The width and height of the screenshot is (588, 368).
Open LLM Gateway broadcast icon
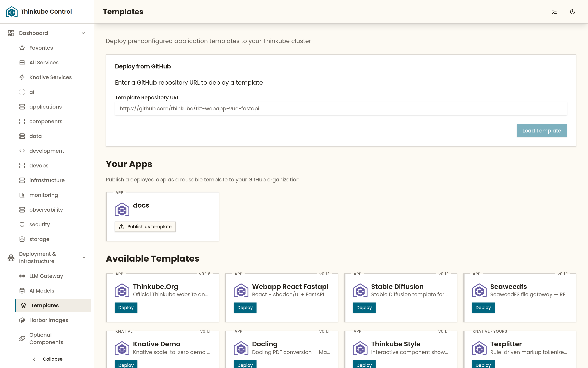point(22,276)
